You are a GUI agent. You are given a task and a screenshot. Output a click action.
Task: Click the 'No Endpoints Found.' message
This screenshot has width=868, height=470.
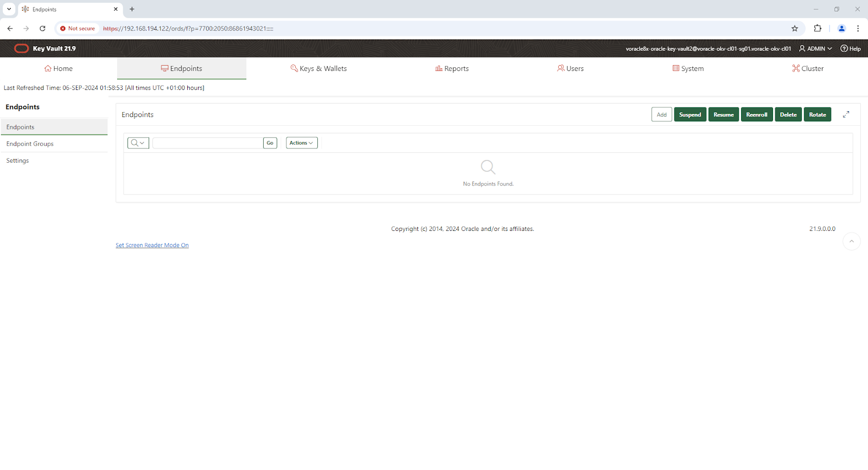[x=488, y=184]
